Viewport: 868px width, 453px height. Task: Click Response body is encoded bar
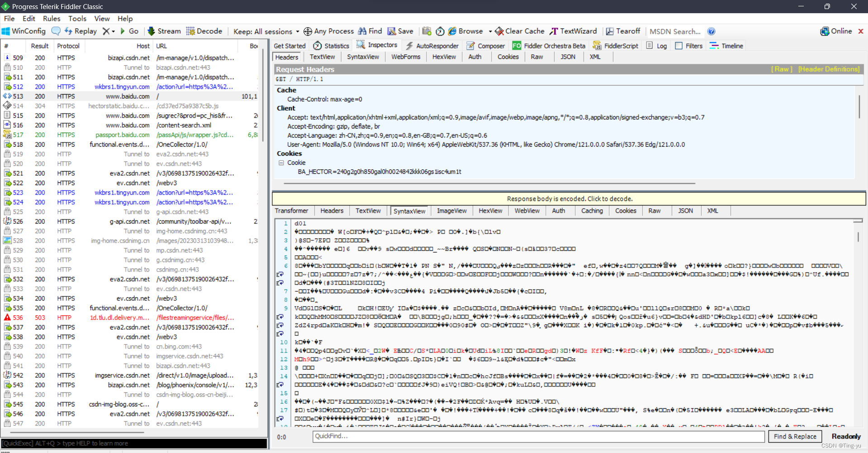(x=569, y=199)
